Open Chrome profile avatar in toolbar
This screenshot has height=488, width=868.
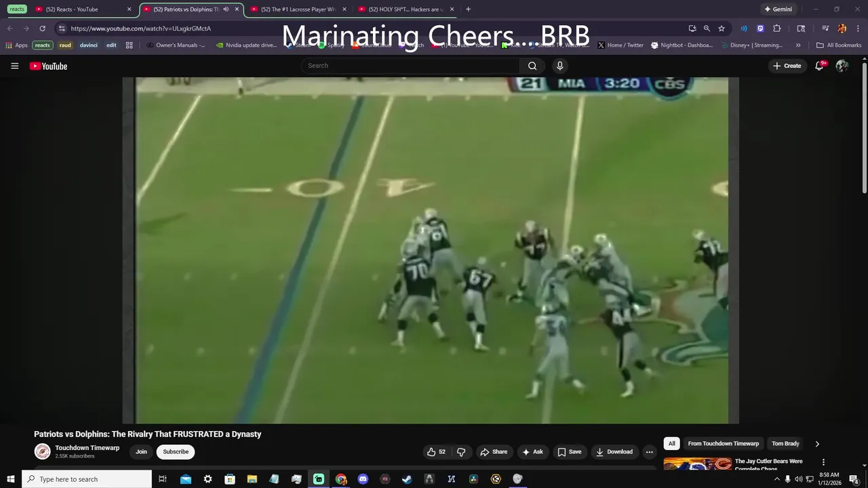[842, 28]
